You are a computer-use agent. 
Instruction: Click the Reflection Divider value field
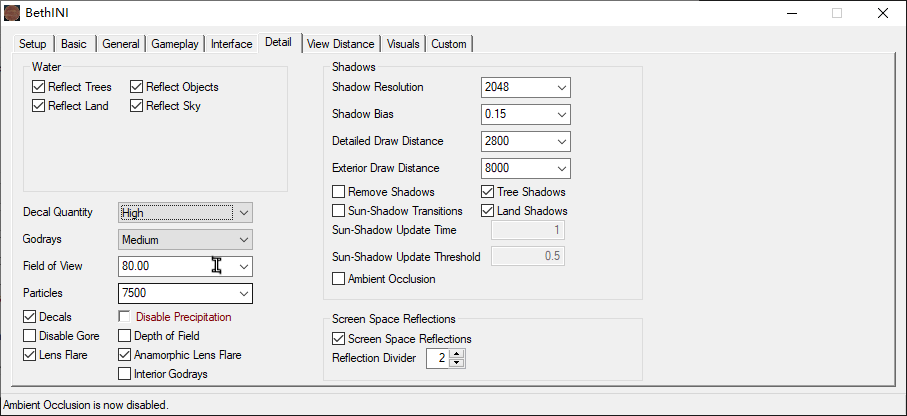click(438, 358)
